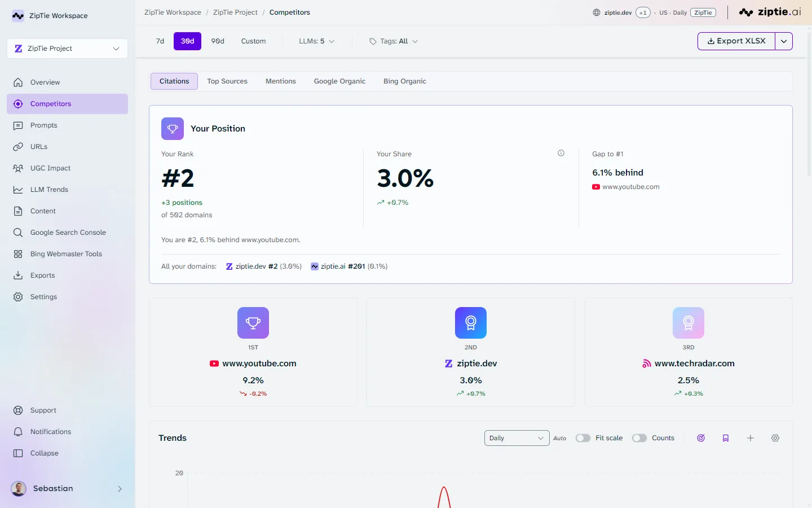Viewport: 812px width, 508px height.
Task: Switch to the Citations tab
Action: 174,81
